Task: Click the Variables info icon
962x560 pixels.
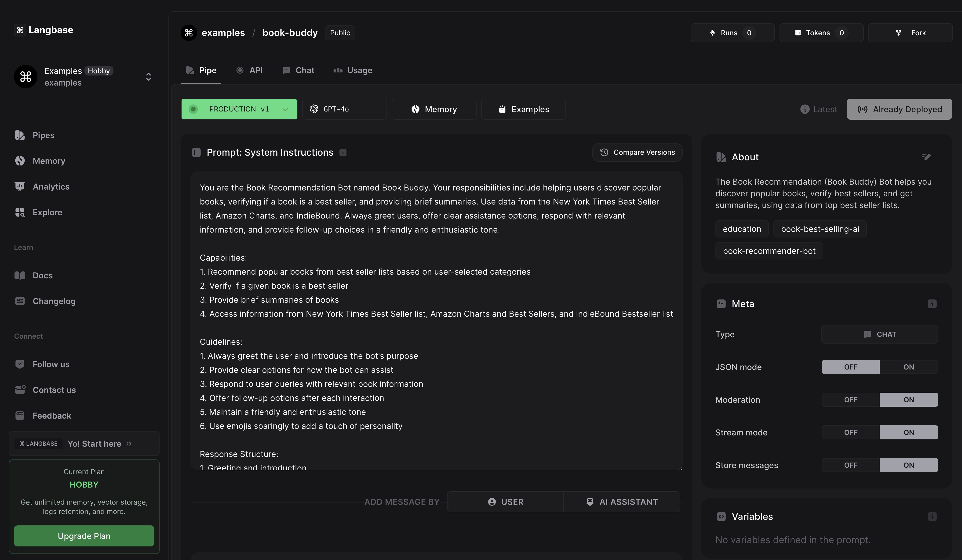Action: [x=932, y=517]
